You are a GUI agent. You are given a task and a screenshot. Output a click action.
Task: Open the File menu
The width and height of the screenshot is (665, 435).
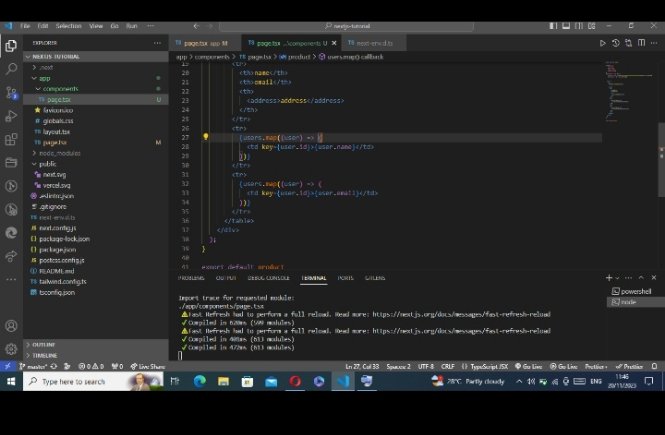(25, 26)
